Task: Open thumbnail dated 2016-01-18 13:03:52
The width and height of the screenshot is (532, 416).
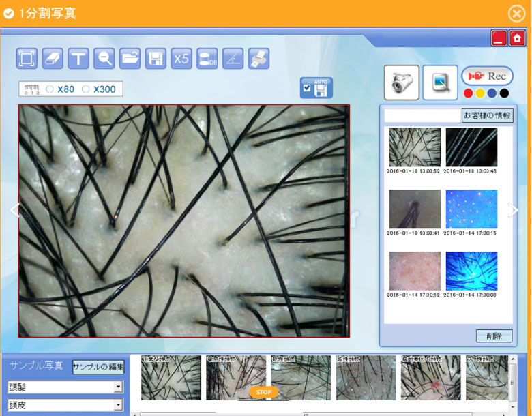Action: pyautogui.click(x=414, y=147)
